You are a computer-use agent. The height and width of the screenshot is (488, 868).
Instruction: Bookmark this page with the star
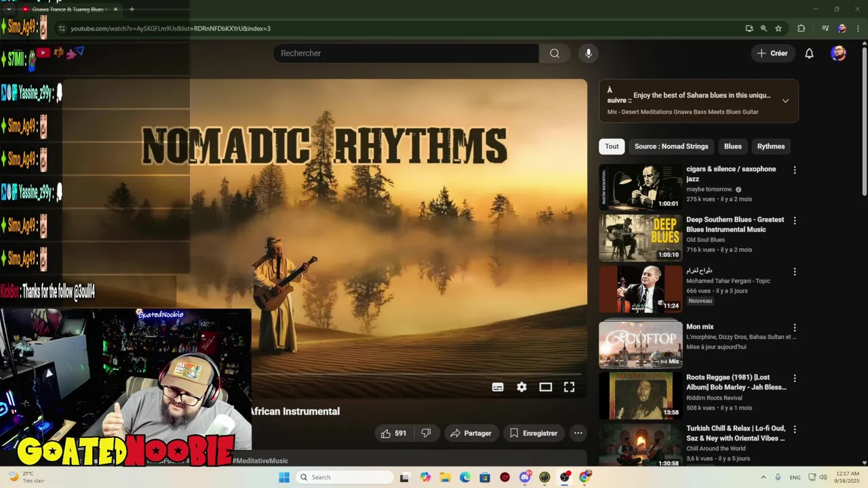[778, 28]
